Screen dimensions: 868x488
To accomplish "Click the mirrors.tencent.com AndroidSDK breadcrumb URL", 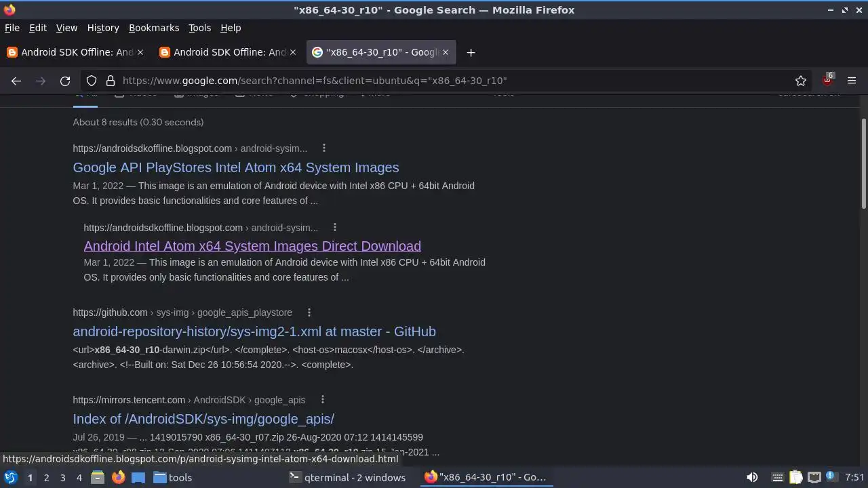I will click(189, 400).
